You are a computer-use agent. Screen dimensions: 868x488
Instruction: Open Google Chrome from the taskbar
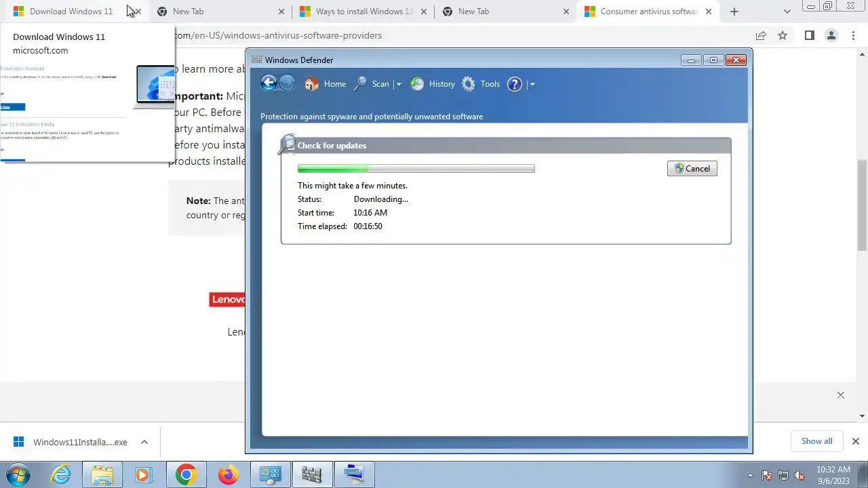coord(186,474)
